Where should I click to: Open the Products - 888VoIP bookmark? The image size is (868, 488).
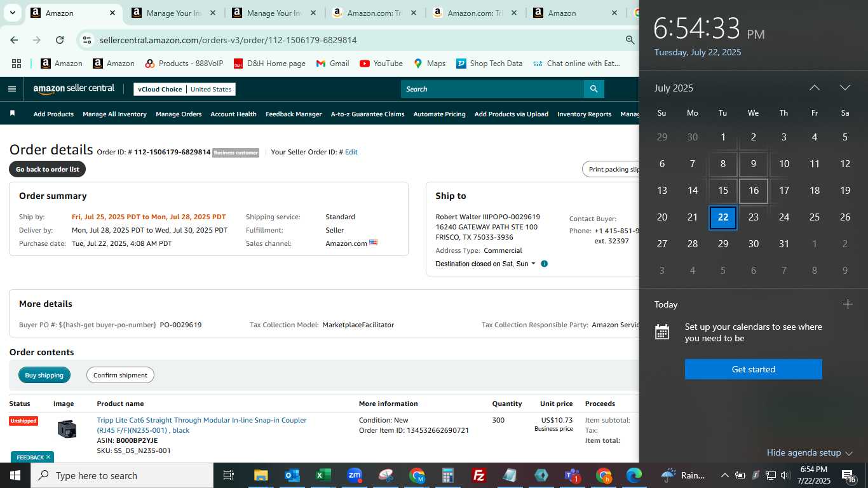coord(184,64)
